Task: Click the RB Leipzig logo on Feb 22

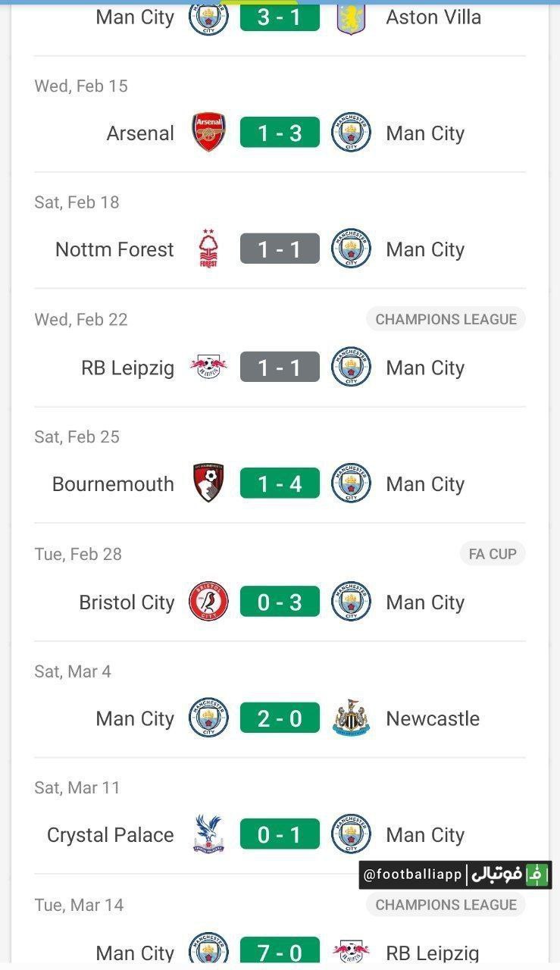Action: [208, 368]
